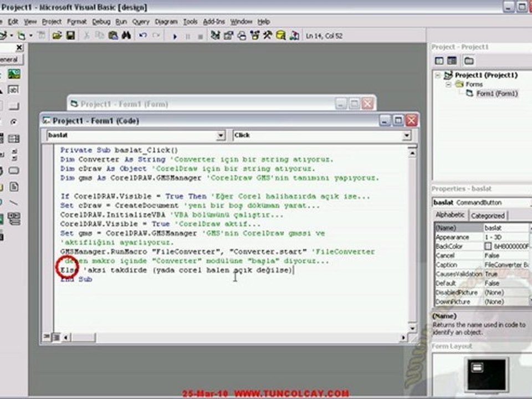
Task: Add a new form from the toolbar
Action: 21,35
